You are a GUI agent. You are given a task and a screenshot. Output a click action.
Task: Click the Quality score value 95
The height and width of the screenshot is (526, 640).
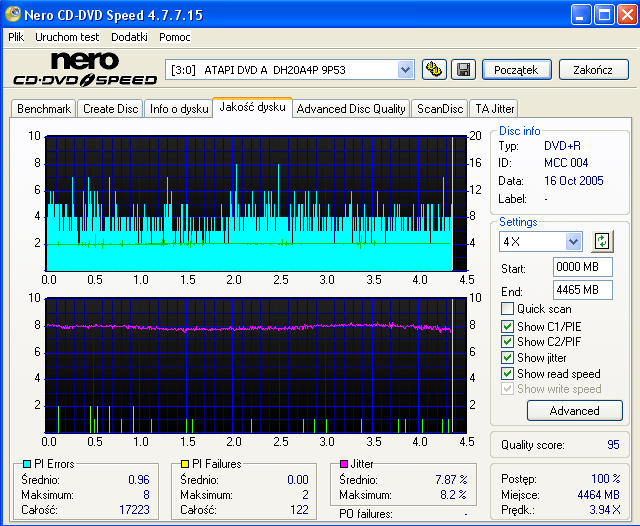pyautogui.click(x=613, y=444)
